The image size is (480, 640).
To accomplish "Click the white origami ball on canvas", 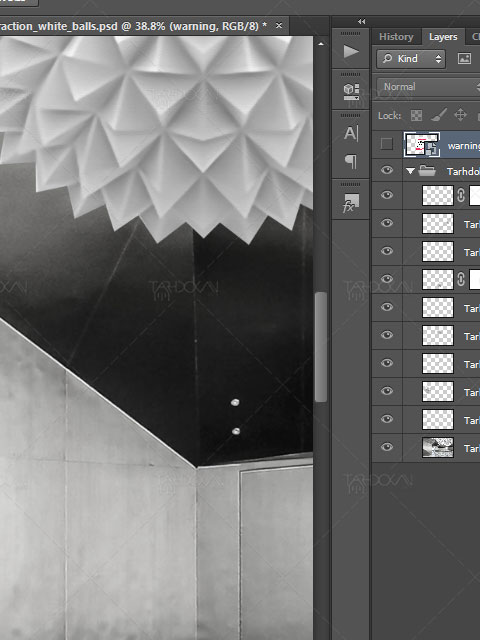I will [x=163, y=135].
